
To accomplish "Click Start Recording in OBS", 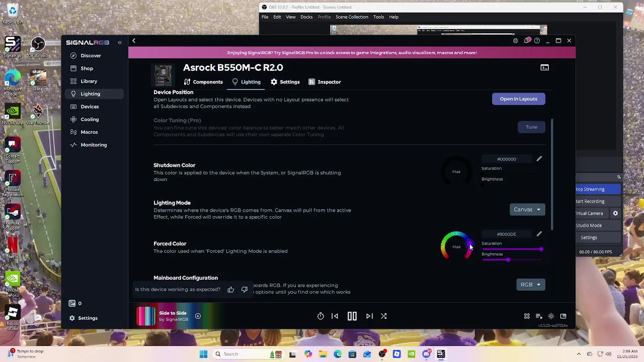I will [x=598, y=201].
